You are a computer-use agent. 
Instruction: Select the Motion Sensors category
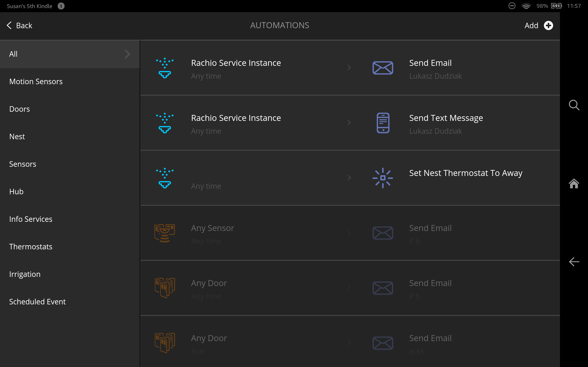point(36,81)
